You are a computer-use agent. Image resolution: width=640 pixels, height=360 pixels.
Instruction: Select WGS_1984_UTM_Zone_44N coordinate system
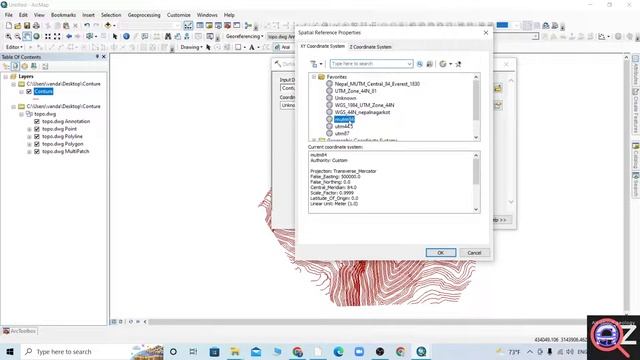tap(364, 105)
